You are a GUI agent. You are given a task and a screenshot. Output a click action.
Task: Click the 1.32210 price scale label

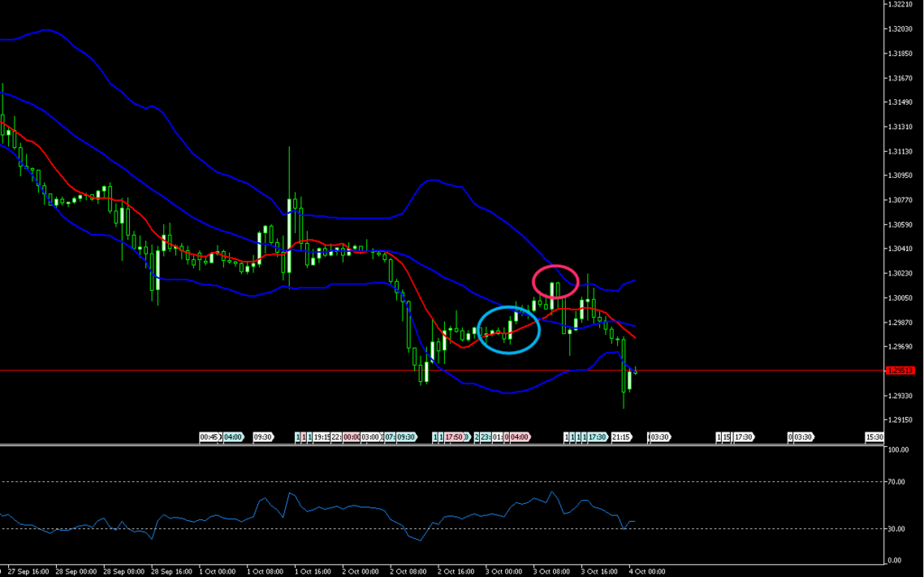point(900,5)
